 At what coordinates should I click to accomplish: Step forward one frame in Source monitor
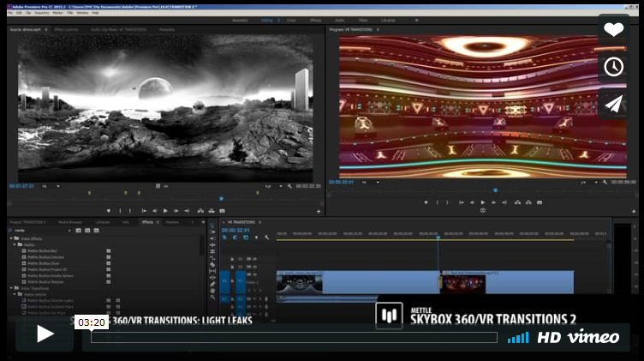(176, 211)
